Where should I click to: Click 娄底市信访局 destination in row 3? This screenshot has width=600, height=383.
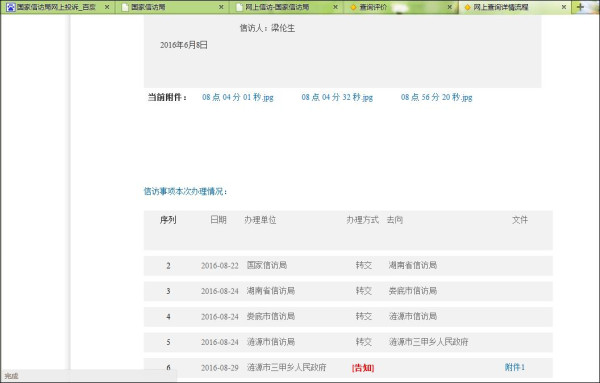point(413,291)
